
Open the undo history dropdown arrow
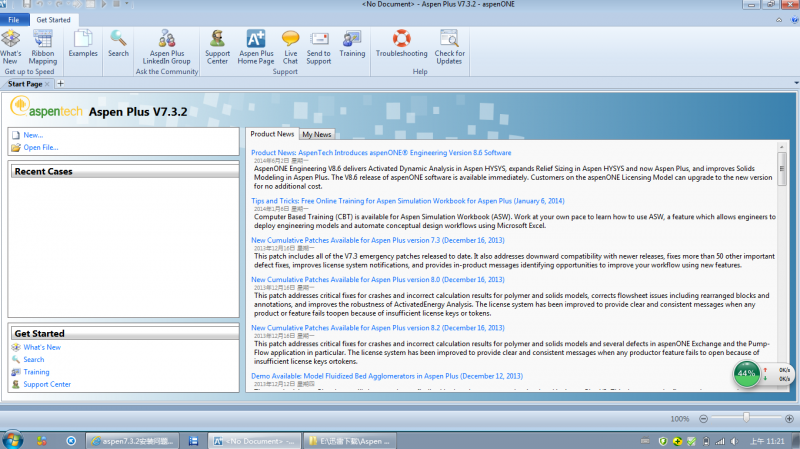pos(47,4)
